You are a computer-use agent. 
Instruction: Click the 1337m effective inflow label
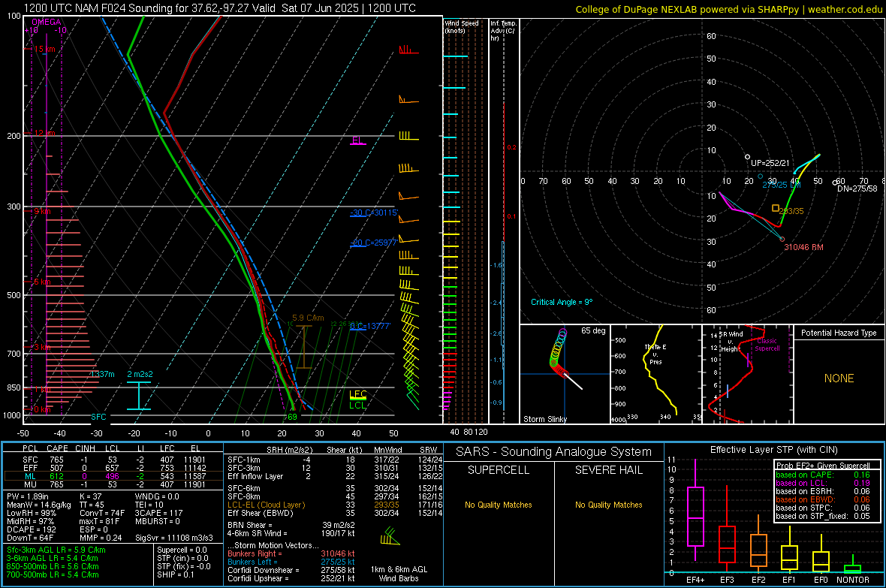tap(102, 374)
